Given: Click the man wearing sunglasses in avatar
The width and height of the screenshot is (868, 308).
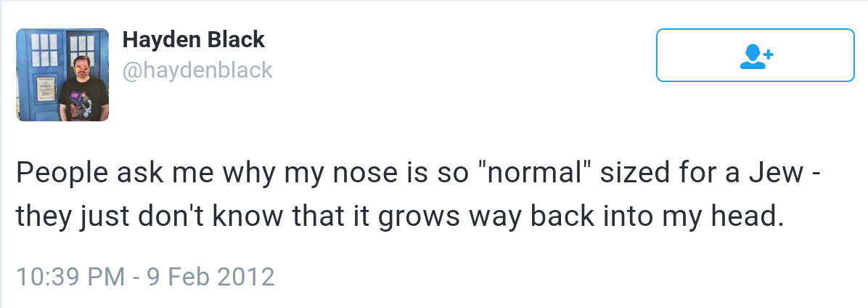Looking at the screenshot, I should pyautogui.click(x=83, y=87).
